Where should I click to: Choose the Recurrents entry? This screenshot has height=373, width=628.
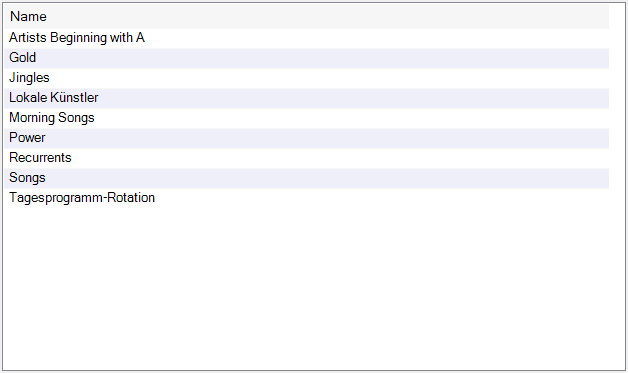[307, 158]
